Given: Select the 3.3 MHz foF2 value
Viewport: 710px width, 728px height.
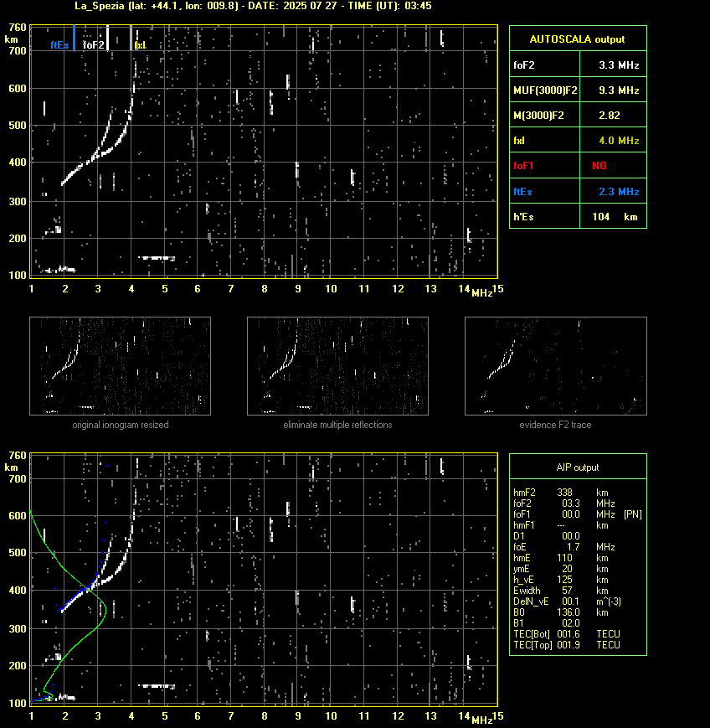Looking at the screenshot, I should point(619,65).
